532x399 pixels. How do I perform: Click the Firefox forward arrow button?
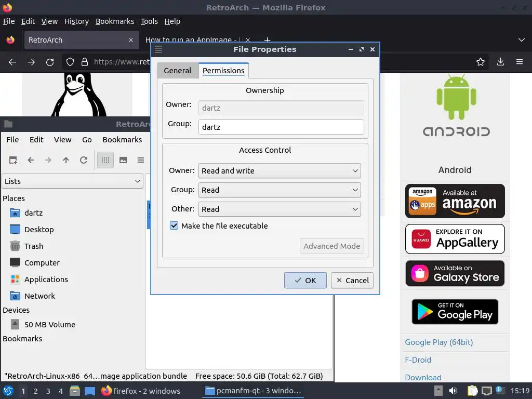click(x=31, y=62)
